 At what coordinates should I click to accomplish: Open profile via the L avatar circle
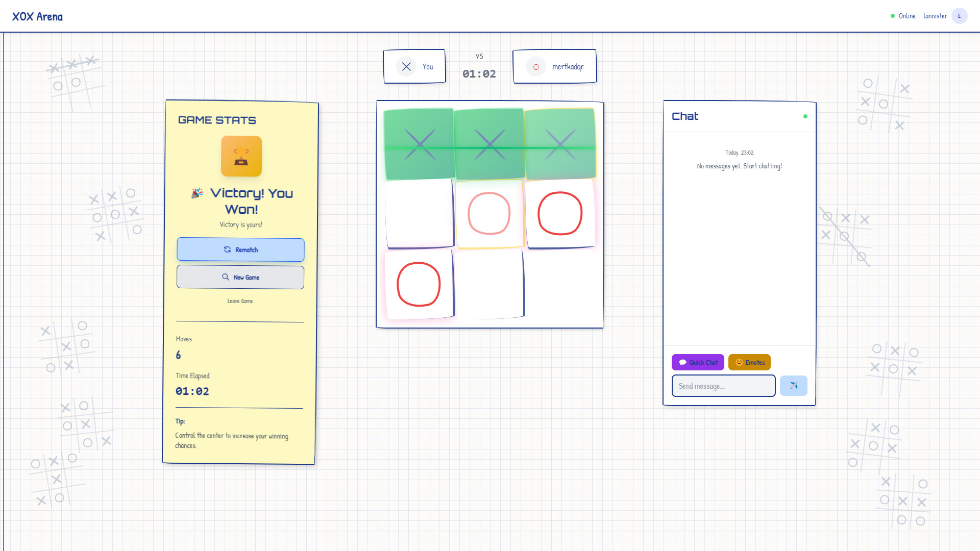(960, 16)
